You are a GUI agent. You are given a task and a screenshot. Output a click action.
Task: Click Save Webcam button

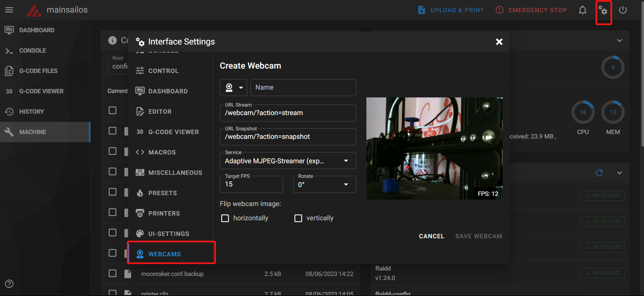pos(479,236)
